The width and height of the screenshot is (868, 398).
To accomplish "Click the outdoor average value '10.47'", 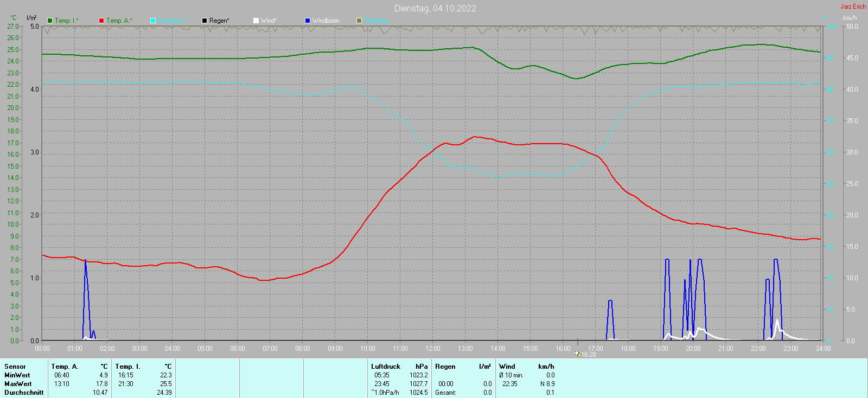I will pyautogui.click(x=100, y=393).
